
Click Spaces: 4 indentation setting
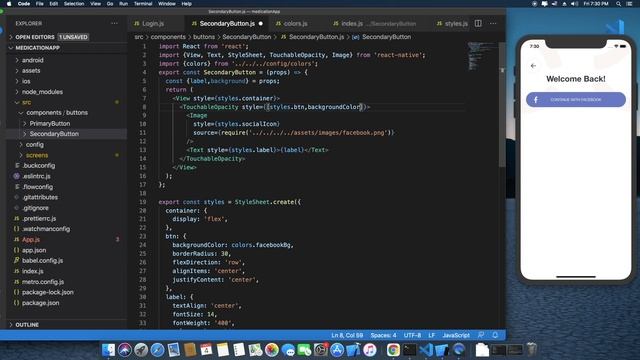point(383,335)
